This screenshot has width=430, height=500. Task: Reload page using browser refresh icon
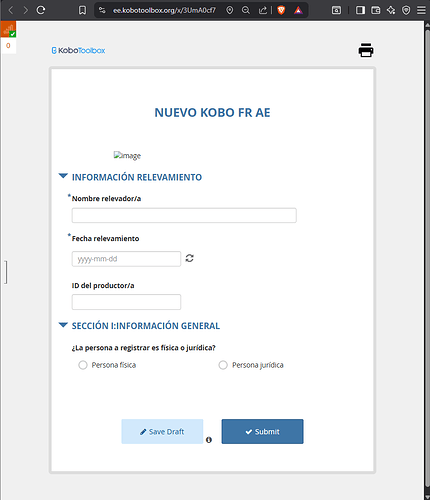(x=41, y=10)
